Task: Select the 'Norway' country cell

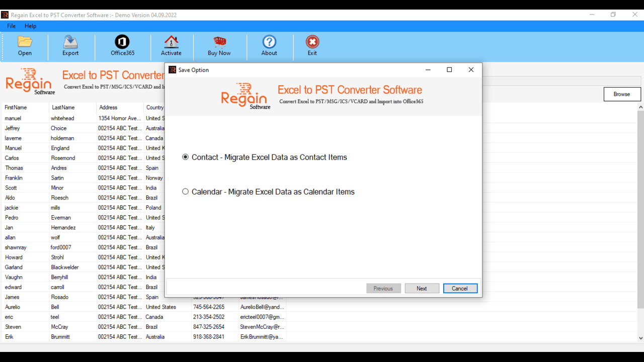Action: (x=154, y=178)
